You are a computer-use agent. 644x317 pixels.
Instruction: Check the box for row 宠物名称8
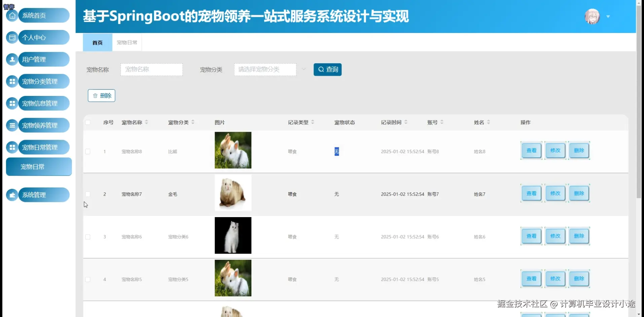coord(88,151)
